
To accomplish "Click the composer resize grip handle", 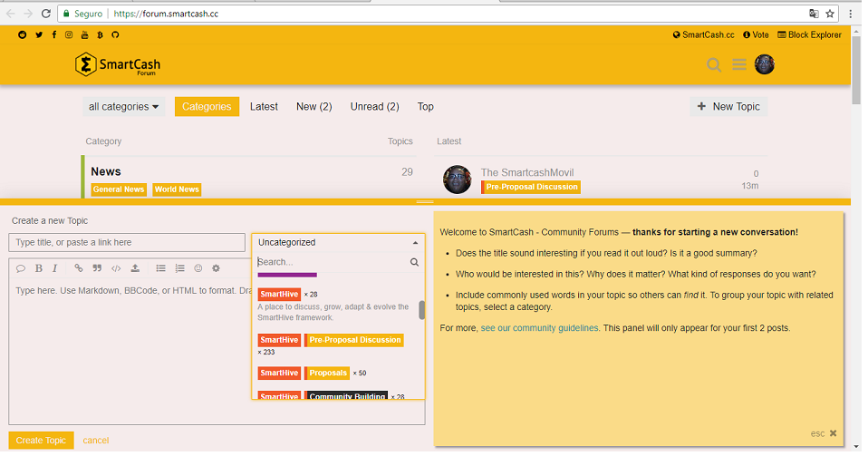I will coord(425,201).
